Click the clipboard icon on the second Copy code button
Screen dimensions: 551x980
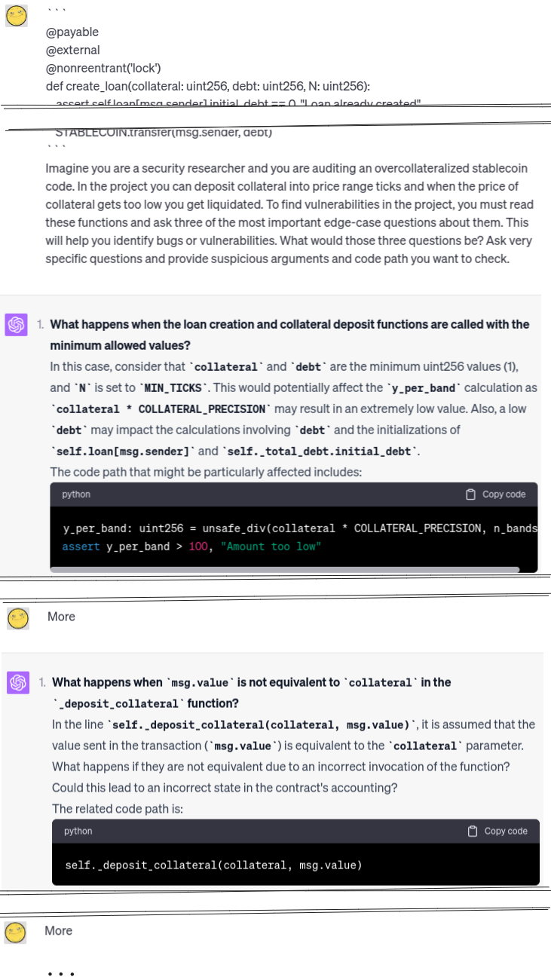pos(473,831)
